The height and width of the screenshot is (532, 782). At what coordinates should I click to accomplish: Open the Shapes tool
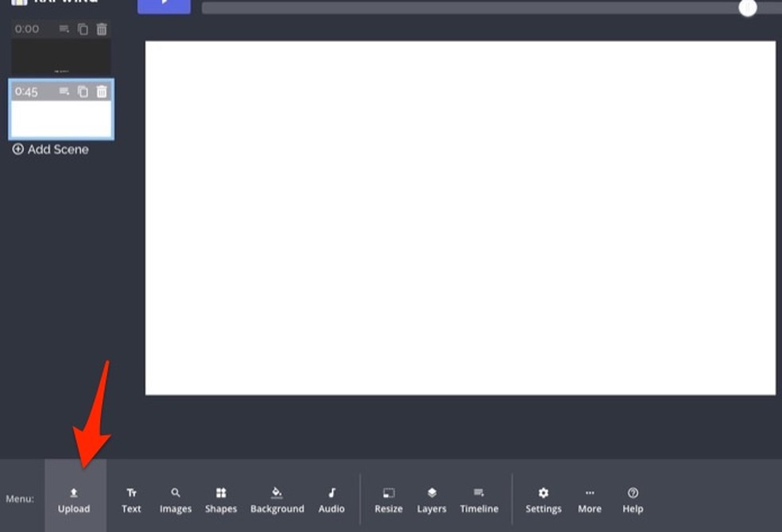(x=221, y=500)
